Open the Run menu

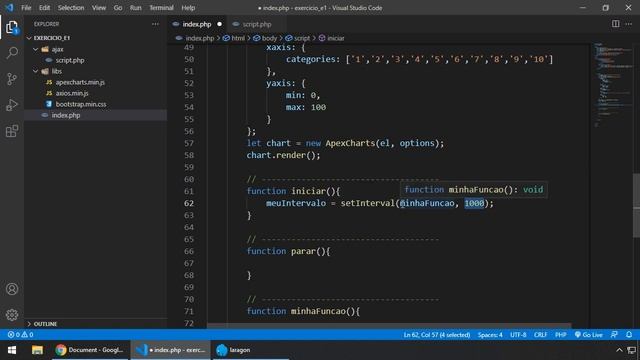pyautogui.click(x=136, y=8)
